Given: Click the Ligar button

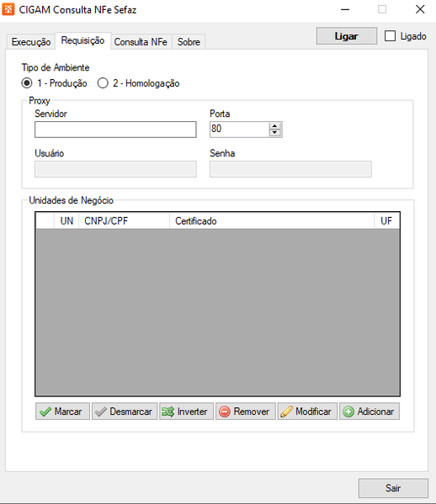Looking at the screenshot, I should click(347, 36).
